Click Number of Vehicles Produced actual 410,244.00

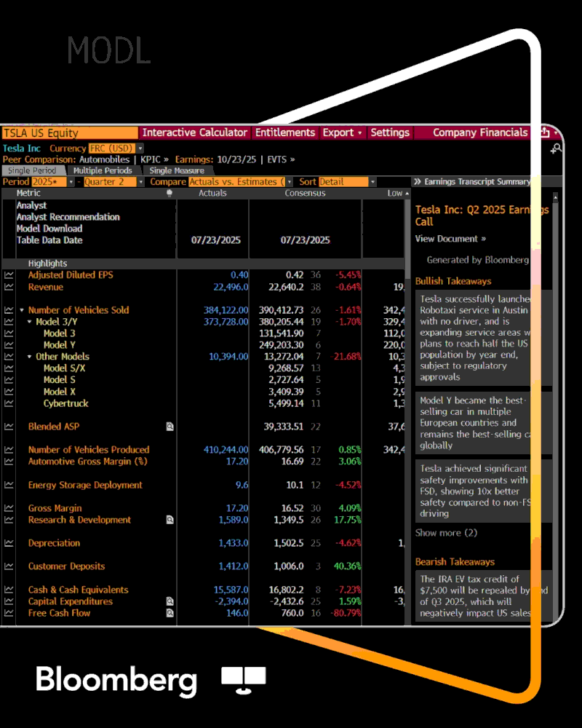click(226, 450)
